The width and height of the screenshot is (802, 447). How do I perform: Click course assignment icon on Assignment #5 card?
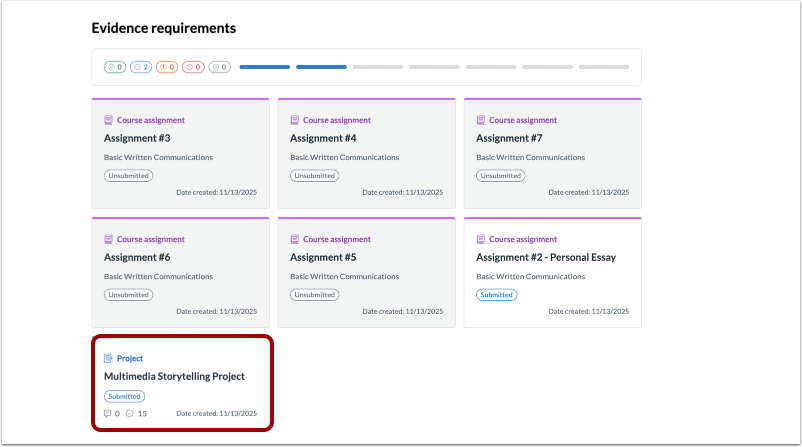coord(295,239)
